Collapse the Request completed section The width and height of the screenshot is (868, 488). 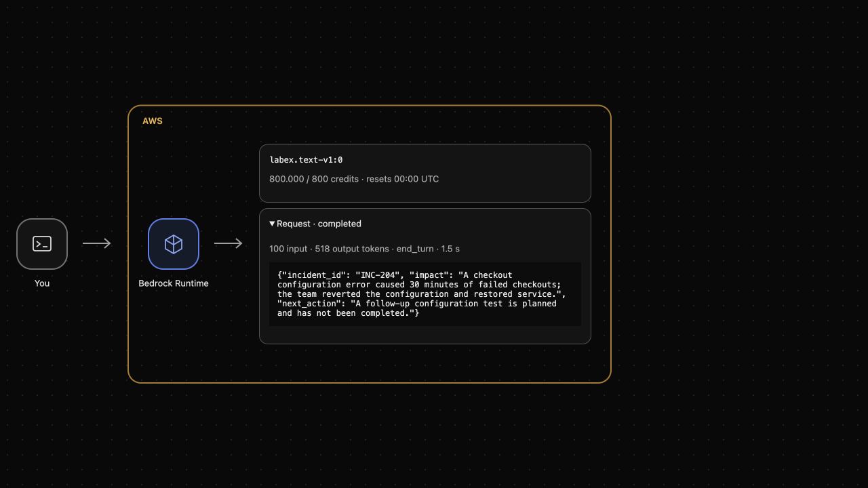tap(315, 224)
